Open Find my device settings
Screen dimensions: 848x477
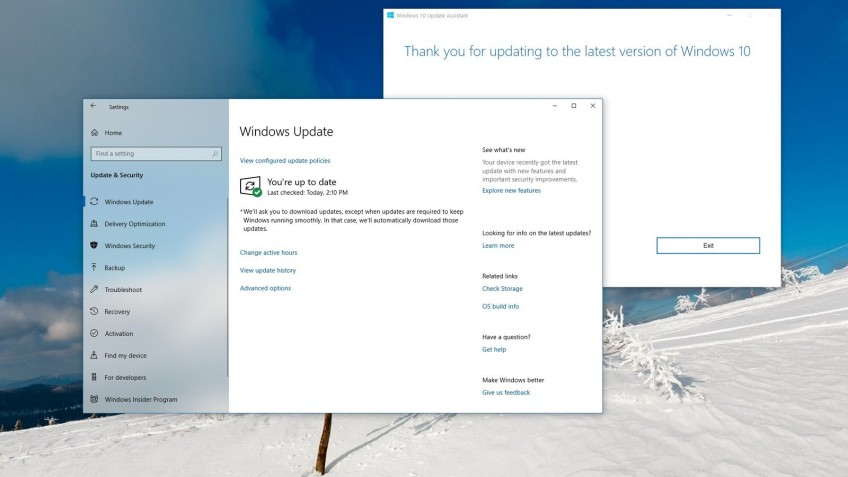(125, 355)
